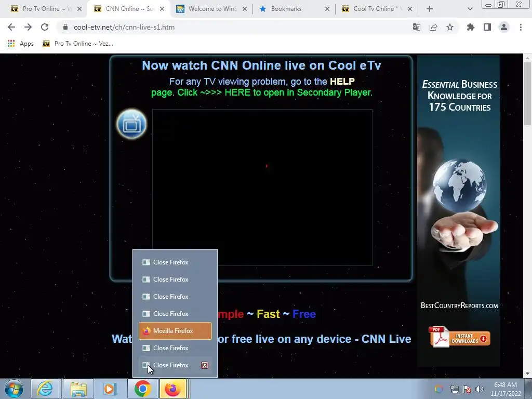Open Internet Explorer from taskbar

pyautogui.click(x=45, y=389)
